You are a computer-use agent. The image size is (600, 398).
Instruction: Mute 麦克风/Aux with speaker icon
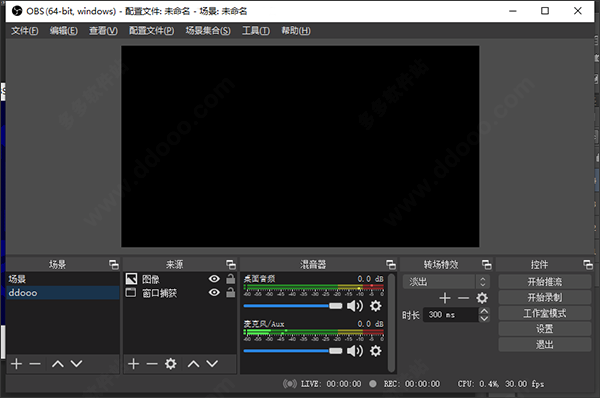355,351
